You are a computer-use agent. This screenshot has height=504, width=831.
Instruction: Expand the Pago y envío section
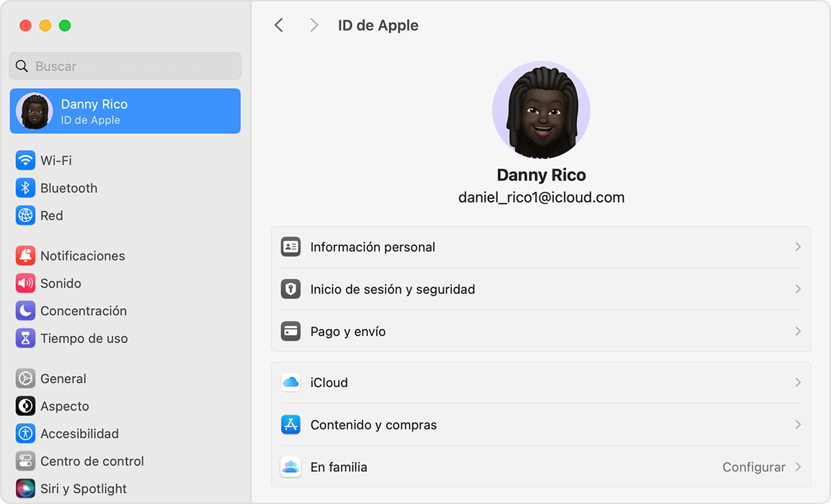[540, 331]
